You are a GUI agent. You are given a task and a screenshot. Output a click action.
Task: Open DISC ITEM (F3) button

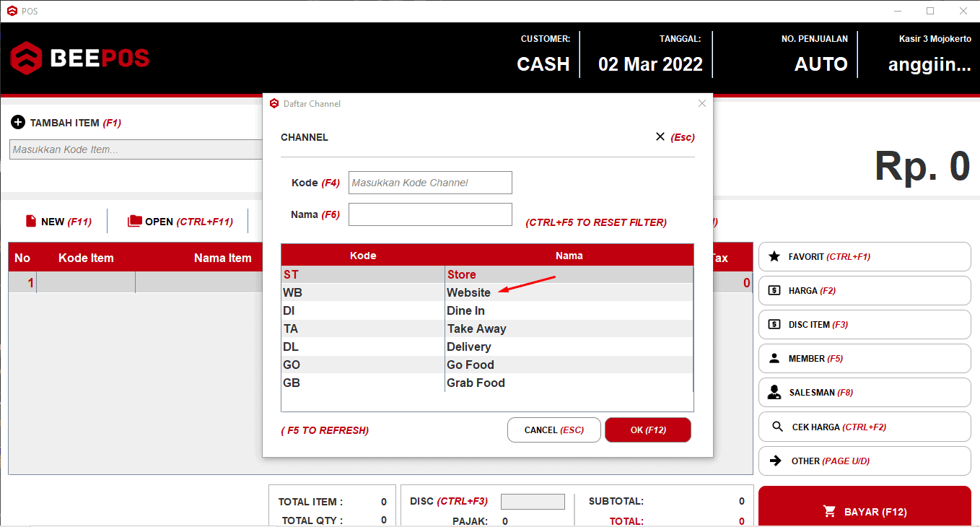[865, 324]
